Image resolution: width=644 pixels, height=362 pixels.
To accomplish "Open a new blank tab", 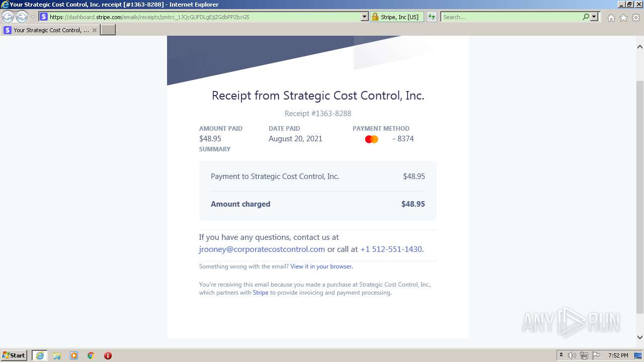I will point(108,30).
